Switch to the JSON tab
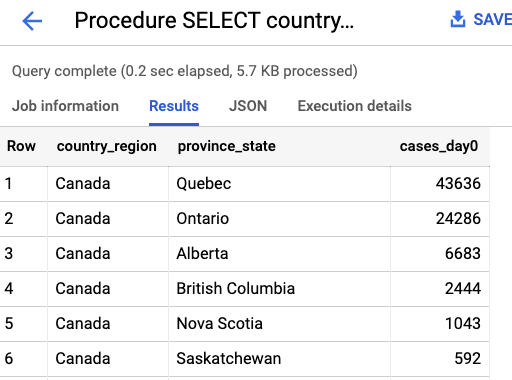 tap(248, 106)
